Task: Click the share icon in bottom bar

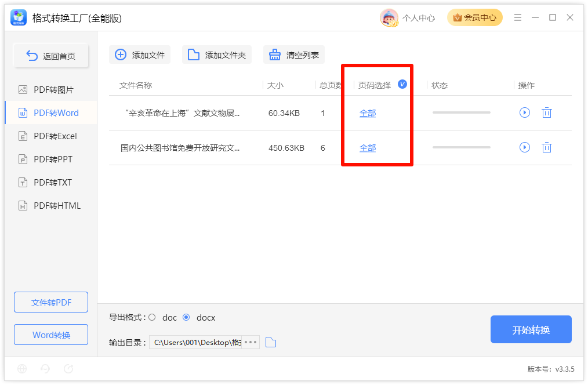Action: click(x=68, y=369)
